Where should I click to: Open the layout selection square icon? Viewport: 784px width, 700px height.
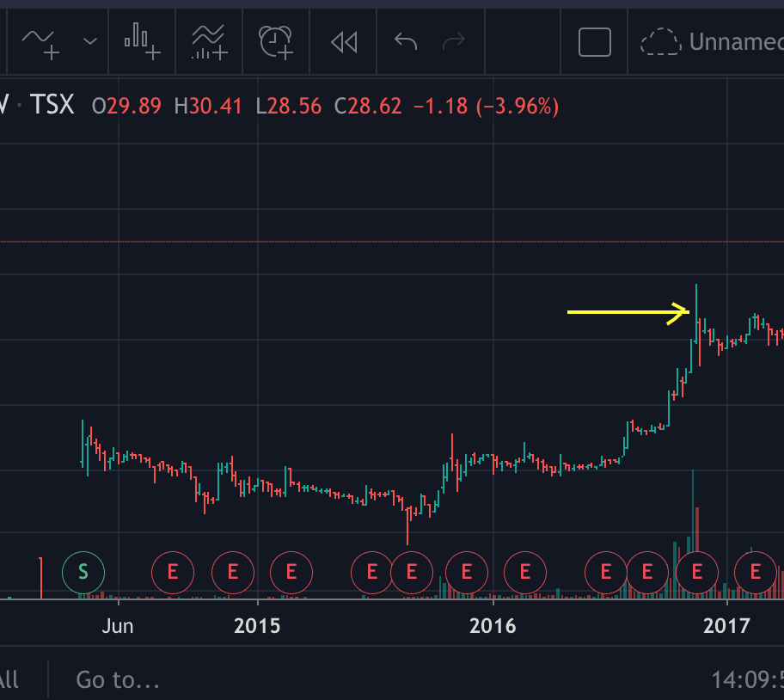coord(595,42)
